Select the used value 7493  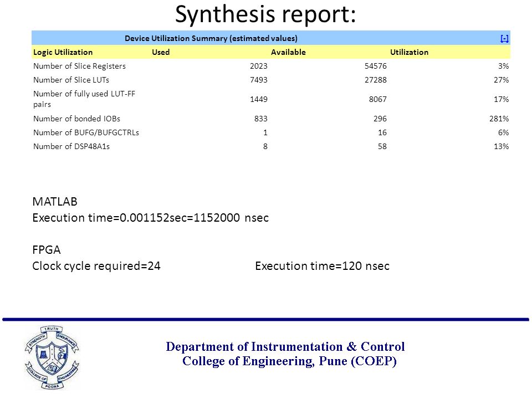pyautogui.click(x=259, y=80)
